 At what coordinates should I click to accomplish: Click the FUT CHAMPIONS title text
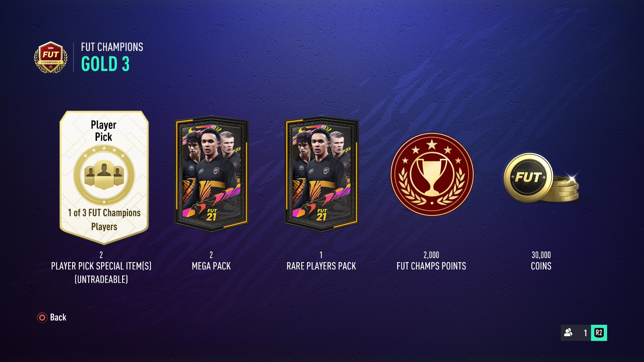[x=112, y=47]
